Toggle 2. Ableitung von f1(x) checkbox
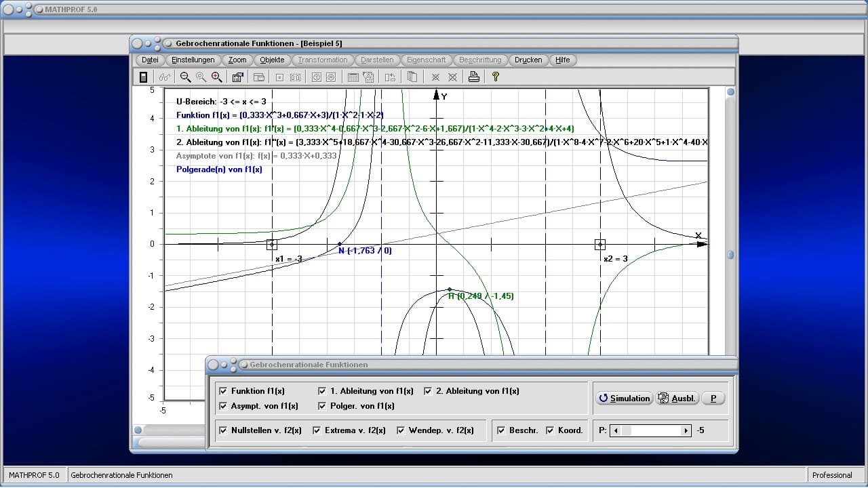This screenshot has height=488, width=868. pos(428,391)
